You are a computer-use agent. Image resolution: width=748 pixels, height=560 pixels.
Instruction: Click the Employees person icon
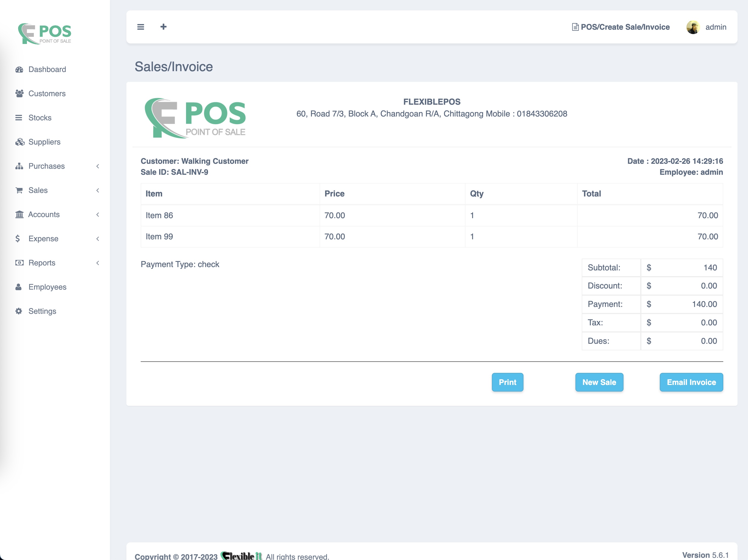coord(19,287)
